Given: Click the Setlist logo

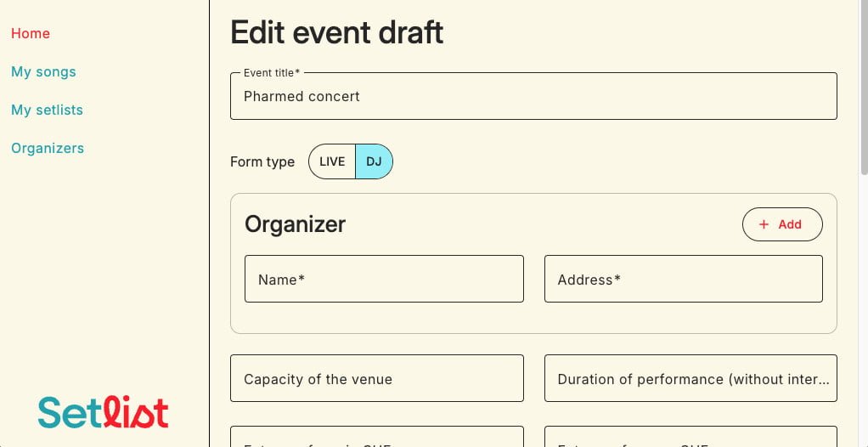Looking at the screenshot, I should pyautogui.click(x=103, y=412).
